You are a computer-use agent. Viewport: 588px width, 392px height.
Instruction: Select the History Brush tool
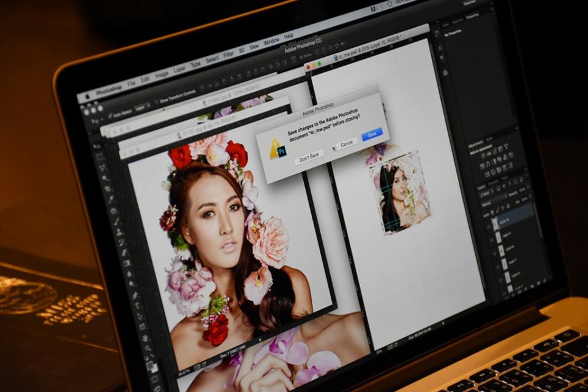[x=122, y=243]
